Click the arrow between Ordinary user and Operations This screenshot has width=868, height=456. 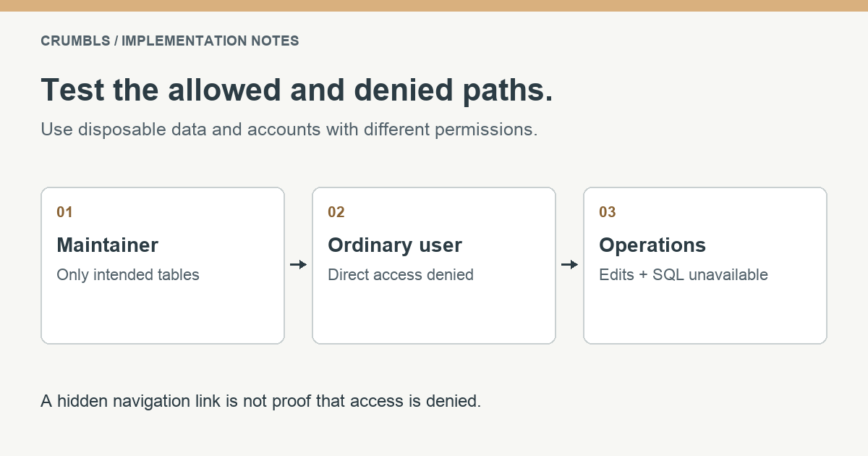coord(569,265)
